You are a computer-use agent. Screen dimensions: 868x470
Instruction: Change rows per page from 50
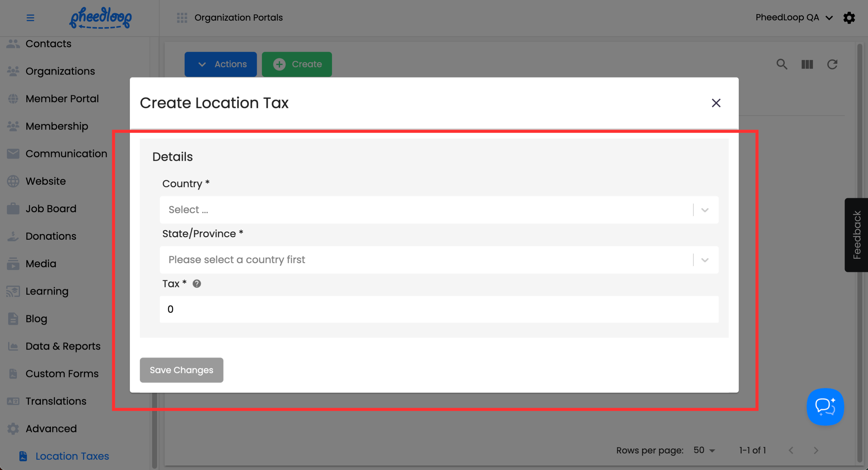tap(704, 450)
